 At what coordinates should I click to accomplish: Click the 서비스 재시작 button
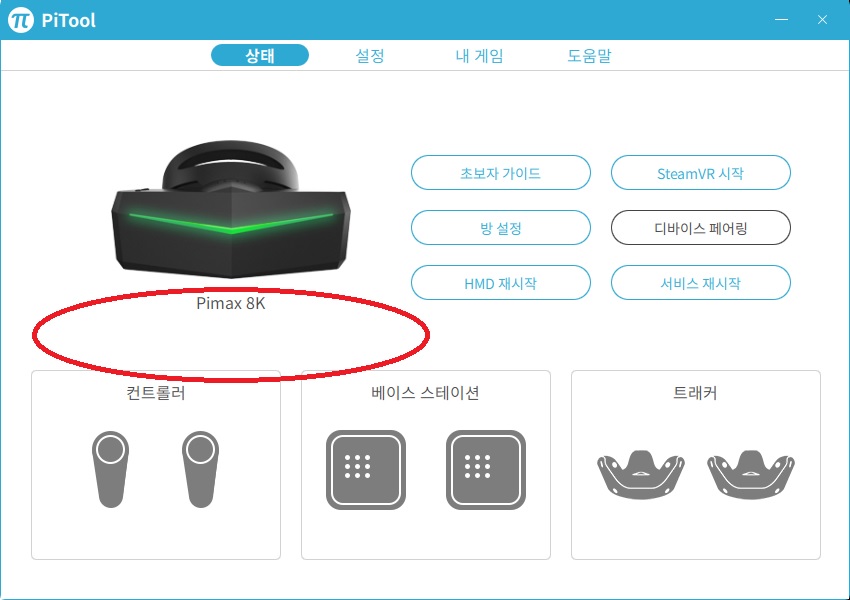[x=700, y=282]
